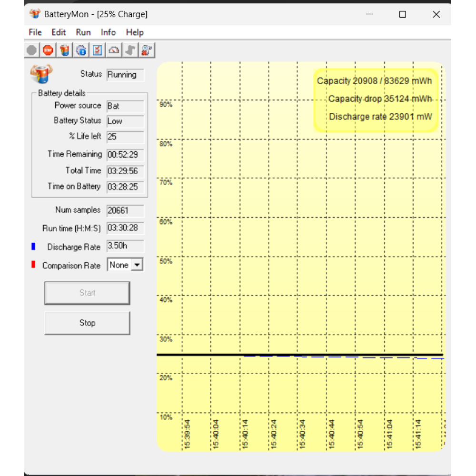Click the gauge meter toolbar icon
Image resolution: width=476 pixels, height=476 pixels.
pyautogui.click(x=114, y=50)
